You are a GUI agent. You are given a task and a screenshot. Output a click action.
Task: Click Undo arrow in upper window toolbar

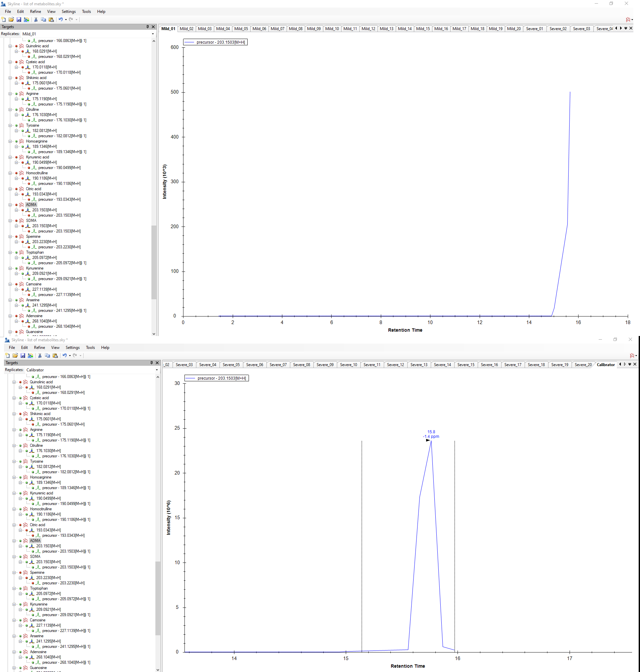(60, 20)
